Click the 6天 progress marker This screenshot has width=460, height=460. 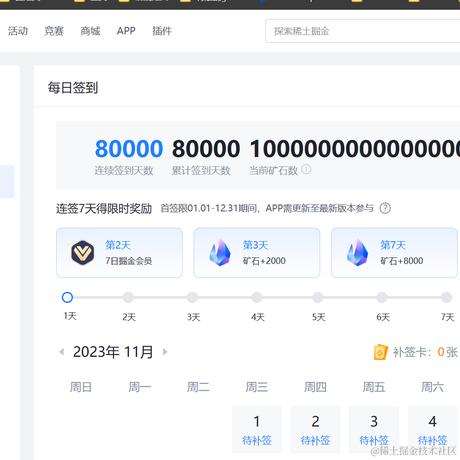[382, 297]
